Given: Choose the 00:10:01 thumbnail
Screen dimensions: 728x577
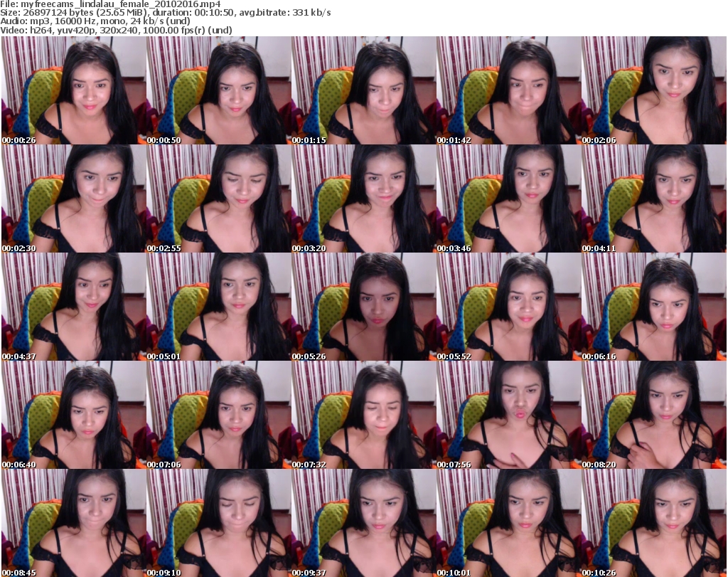Looking at the screenshot, I should 508,523.
